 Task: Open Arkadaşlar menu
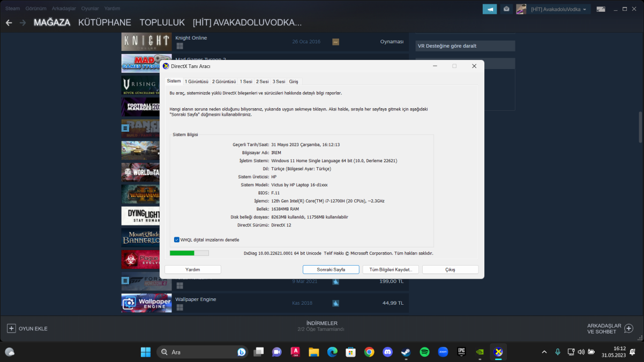64,9
